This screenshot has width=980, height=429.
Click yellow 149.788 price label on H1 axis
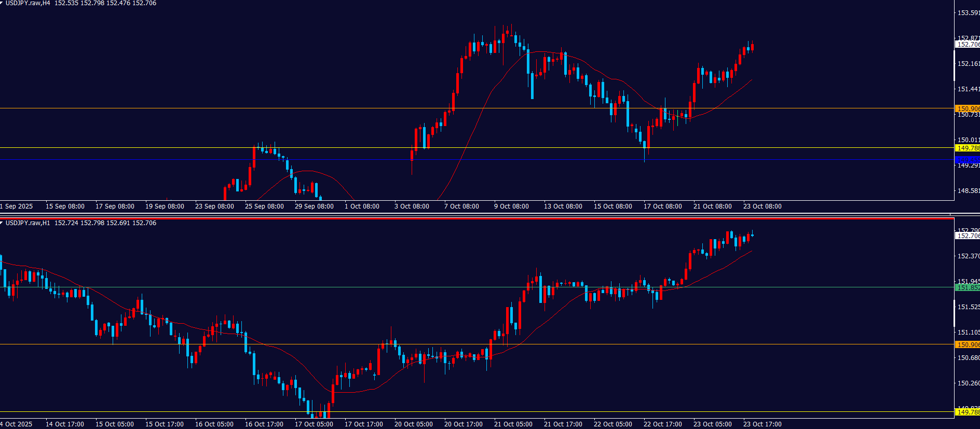coord(968,412)
